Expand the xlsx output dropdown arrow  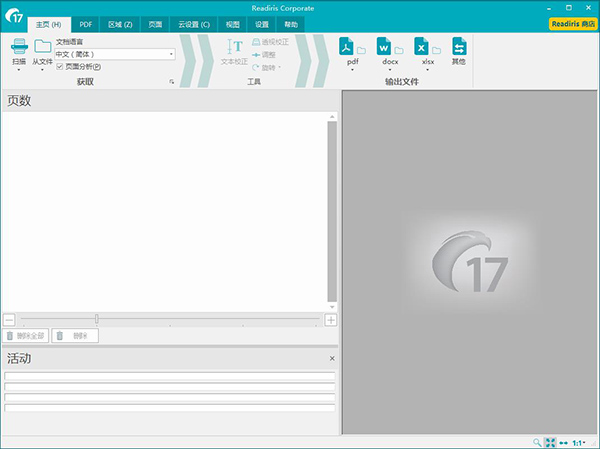[x=427, y=70]
